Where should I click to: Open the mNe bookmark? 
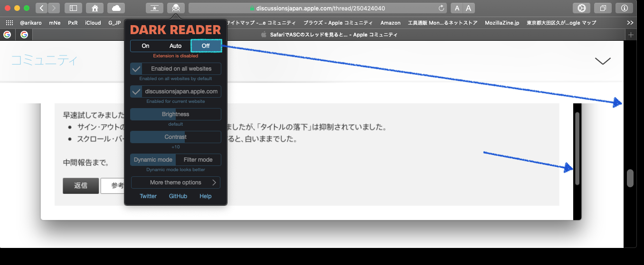[55, 22]
